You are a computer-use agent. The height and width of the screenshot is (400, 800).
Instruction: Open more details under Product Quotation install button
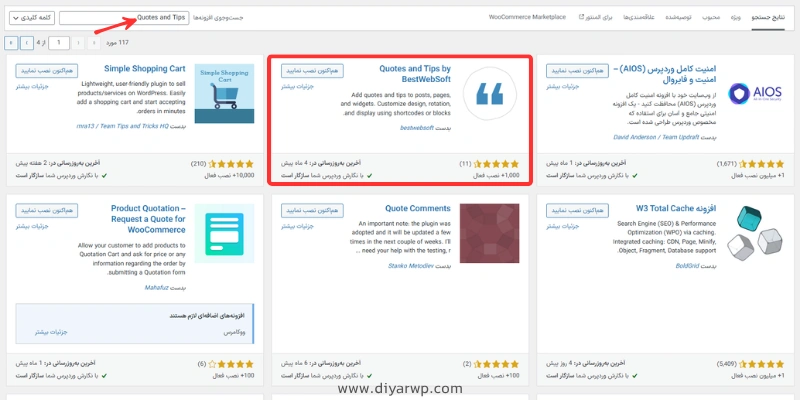coord(32,226)
